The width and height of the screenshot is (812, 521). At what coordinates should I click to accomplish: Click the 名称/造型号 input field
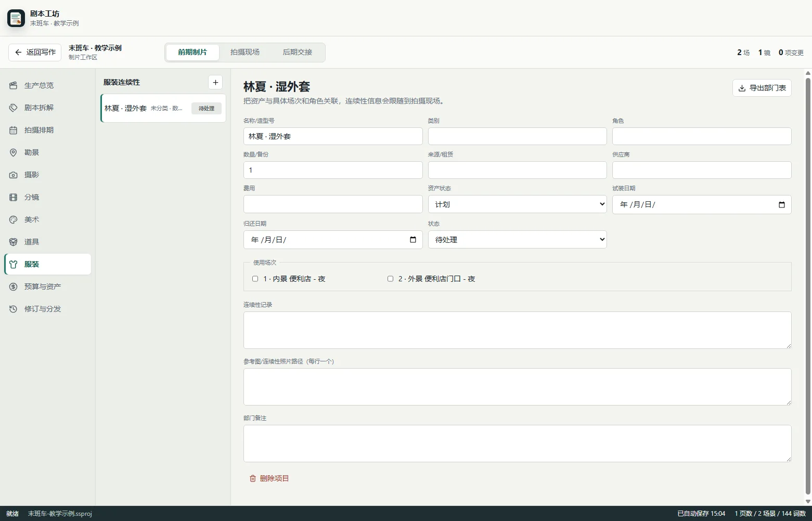tap(333, 136)
